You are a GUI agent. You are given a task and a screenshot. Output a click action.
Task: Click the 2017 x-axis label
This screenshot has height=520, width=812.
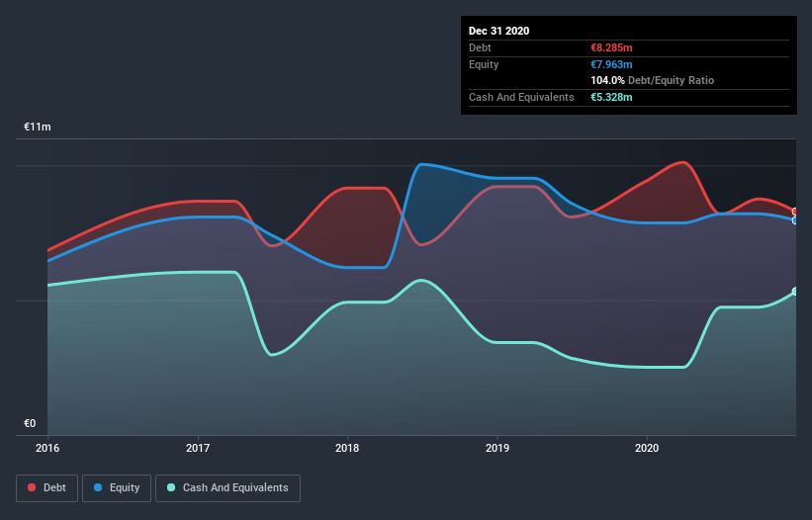198,448
